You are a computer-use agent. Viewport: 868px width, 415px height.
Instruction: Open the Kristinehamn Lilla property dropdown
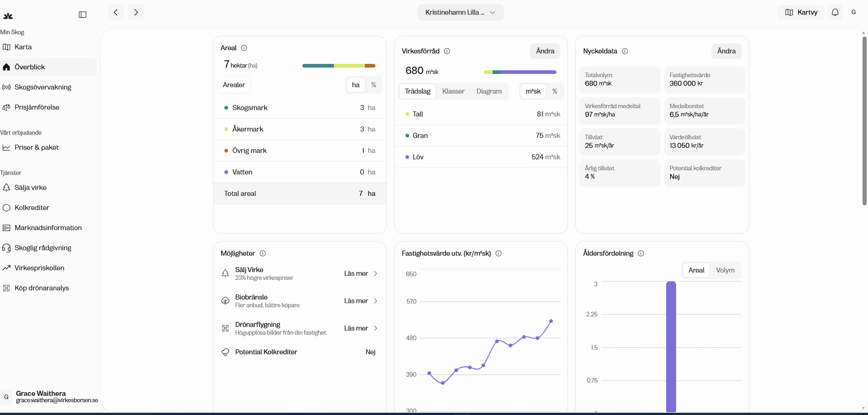(x=460, y=12)
